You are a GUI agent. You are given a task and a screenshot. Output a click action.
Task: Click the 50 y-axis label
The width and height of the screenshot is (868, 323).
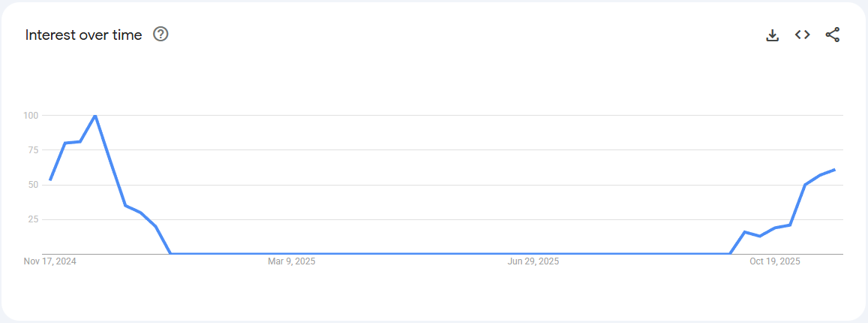point(33,185)
